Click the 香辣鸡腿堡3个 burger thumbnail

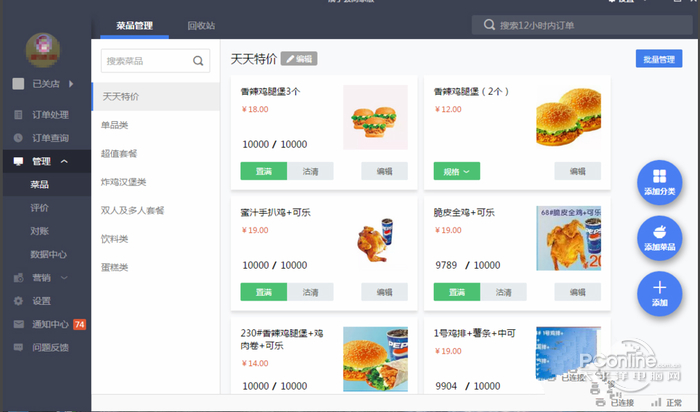click(x=375, y=117)
